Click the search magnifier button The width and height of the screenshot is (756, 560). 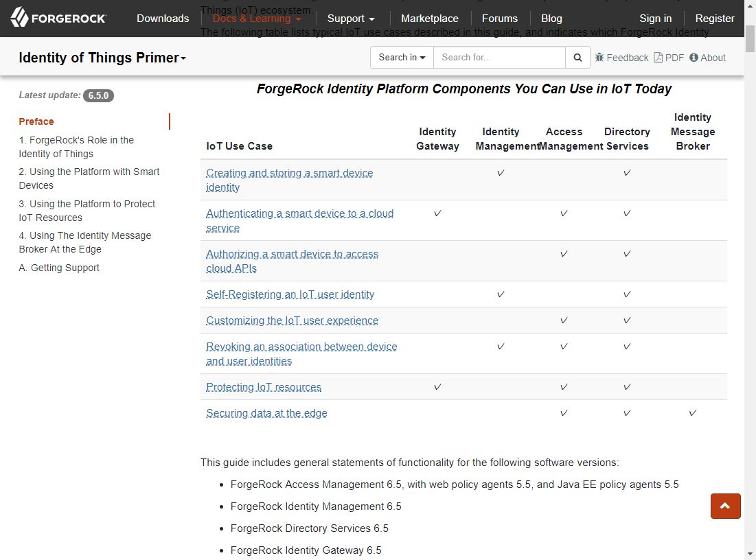coord(577,58)
